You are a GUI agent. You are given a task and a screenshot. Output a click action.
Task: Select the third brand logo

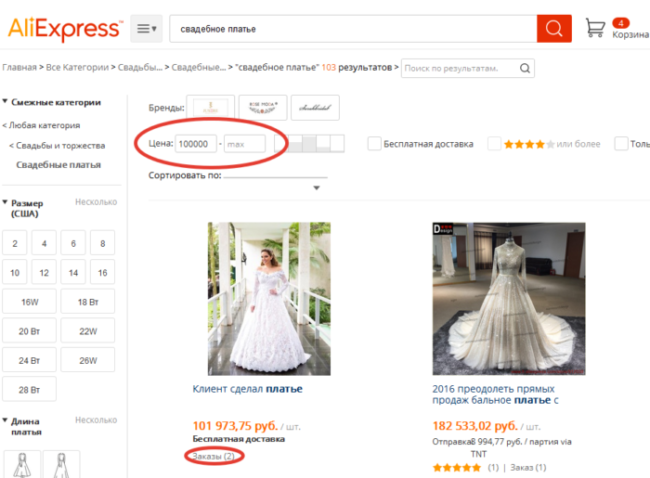coord(315,108)
